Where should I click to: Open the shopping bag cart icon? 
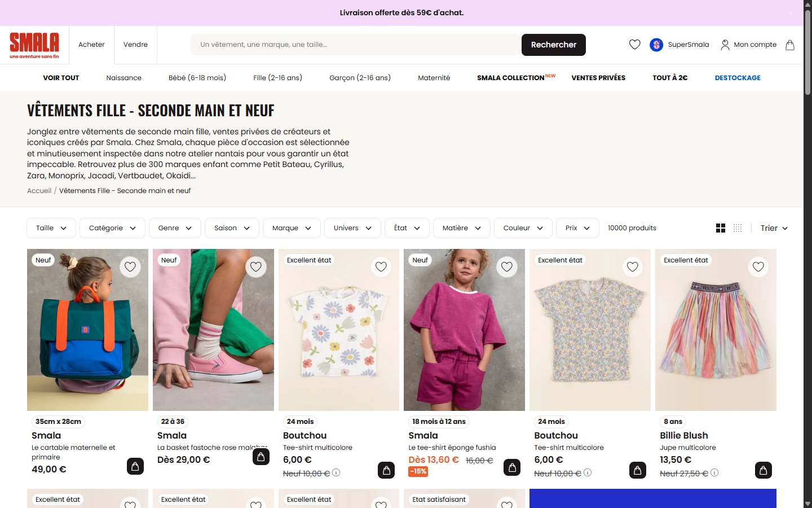pyautogui.click(x=790, y=45)
